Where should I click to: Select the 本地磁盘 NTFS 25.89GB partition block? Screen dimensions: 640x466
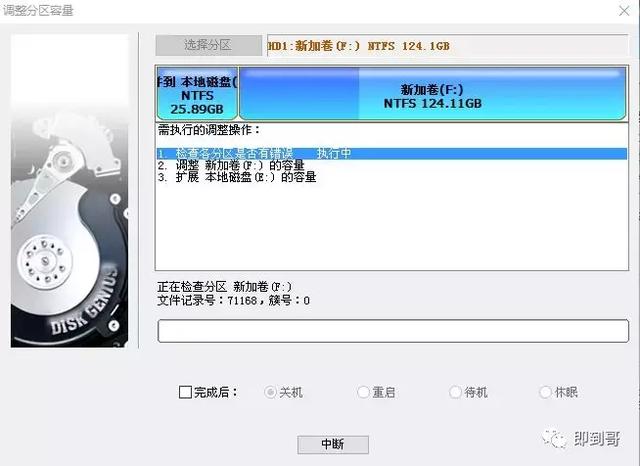[x=197, y=93]
